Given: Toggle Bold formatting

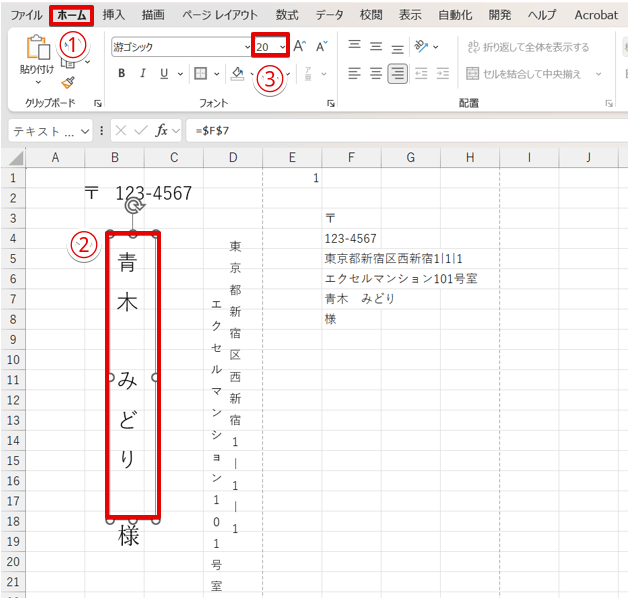Looking at the screenshot, I should (x=122, y=73).
